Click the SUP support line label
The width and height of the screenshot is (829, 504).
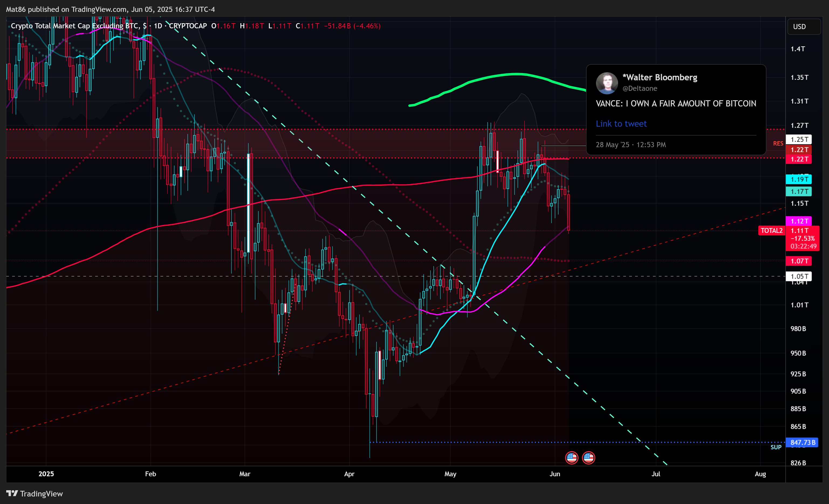click(x=776, y=447)
